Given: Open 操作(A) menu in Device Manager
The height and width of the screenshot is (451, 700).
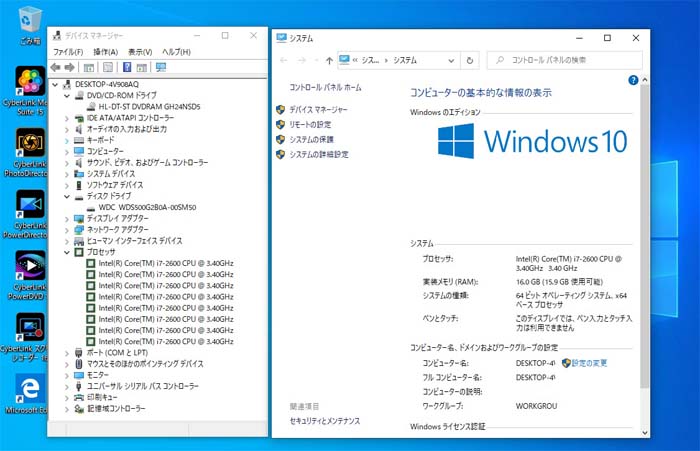Looking at the screenshot, I should click(x=105, y=52).
